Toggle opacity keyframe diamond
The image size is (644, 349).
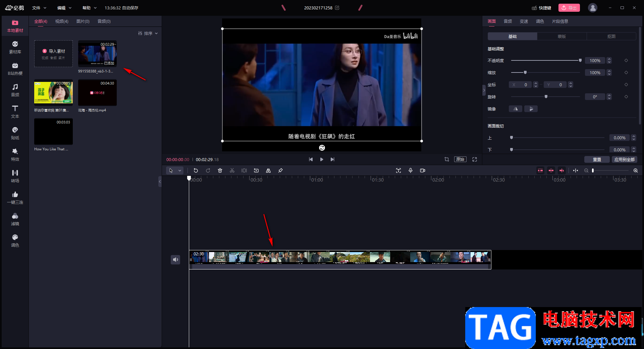(x=626, y=60)
